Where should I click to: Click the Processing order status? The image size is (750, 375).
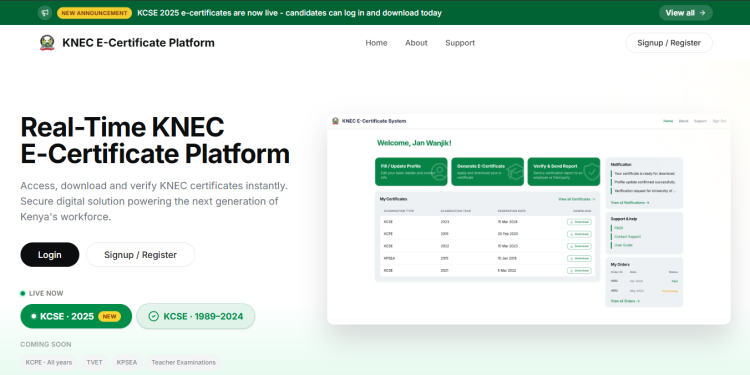pyautogui.click(x=670, y=291)
